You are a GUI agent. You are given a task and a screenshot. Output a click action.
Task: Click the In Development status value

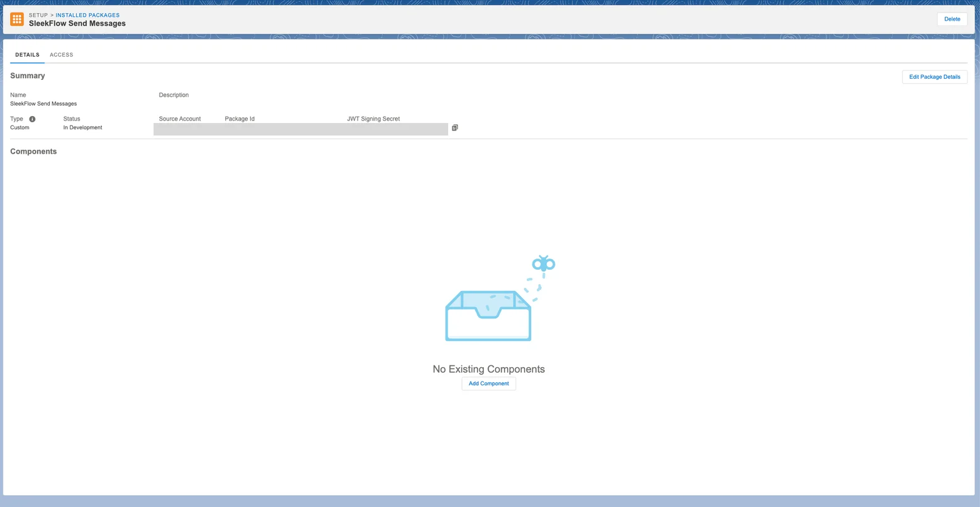(x=82, y=127)
